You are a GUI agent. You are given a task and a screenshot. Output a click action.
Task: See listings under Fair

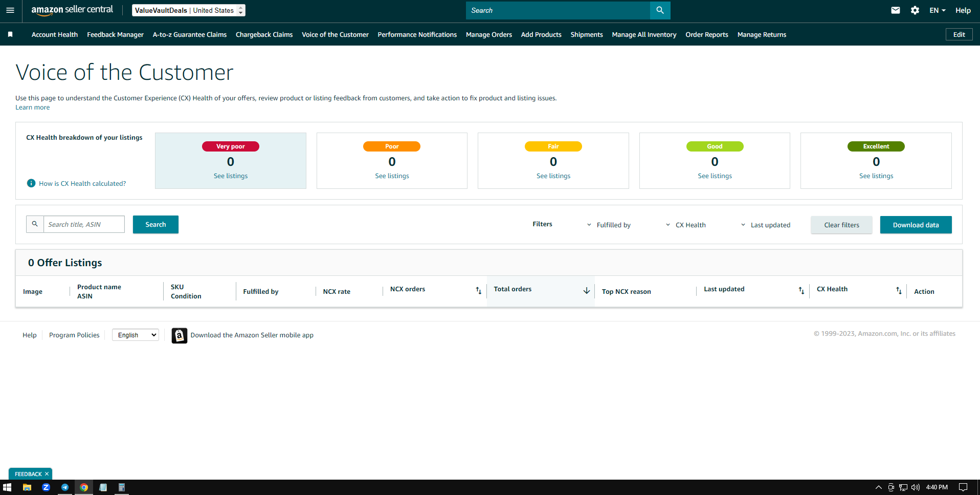pos(553,176)
